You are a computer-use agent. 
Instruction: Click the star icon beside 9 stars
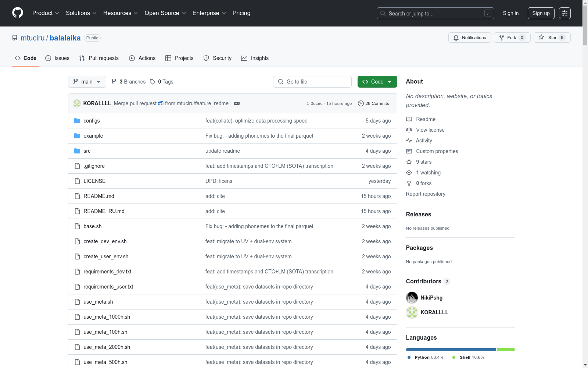click(x=409, y=162)
